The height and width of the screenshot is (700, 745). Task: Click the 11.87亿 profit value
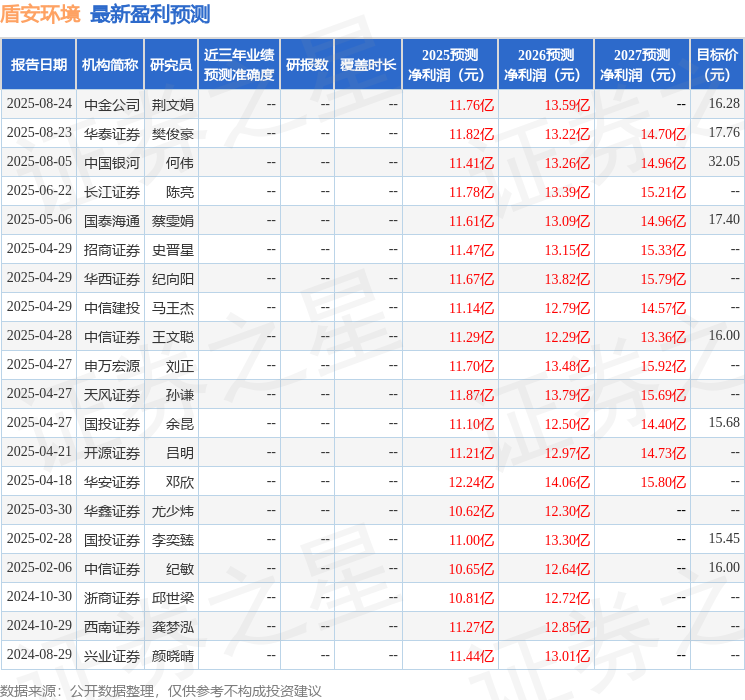(471, 395)
